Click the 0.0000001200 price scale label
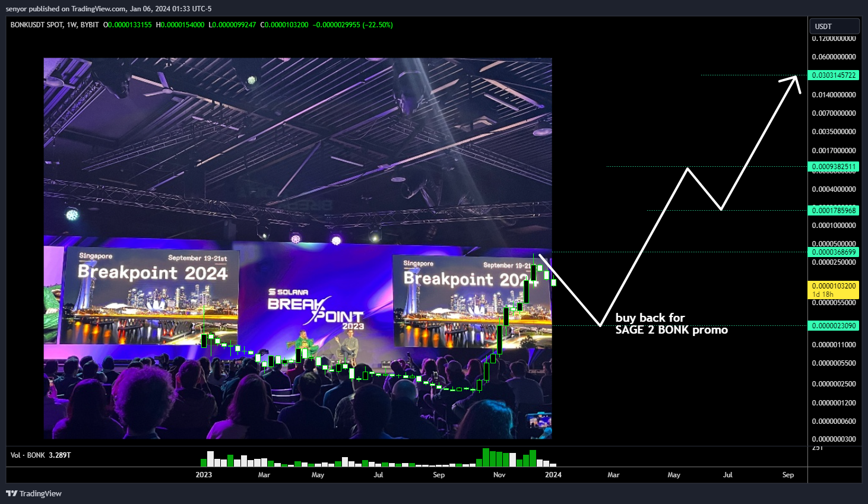Screen dimensions: 868x504 [834, 403]
